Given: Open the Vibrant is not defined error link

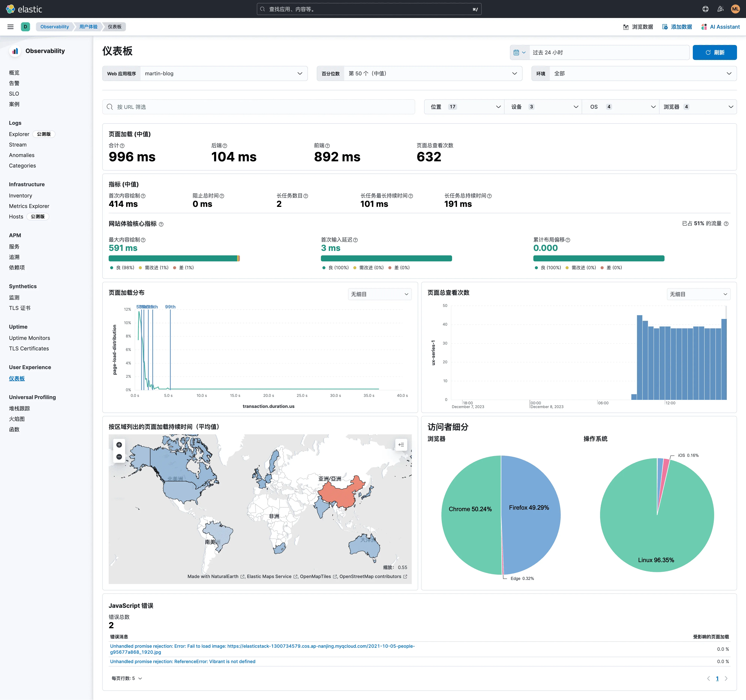Looking at the screenshot, I should point(182,661).
